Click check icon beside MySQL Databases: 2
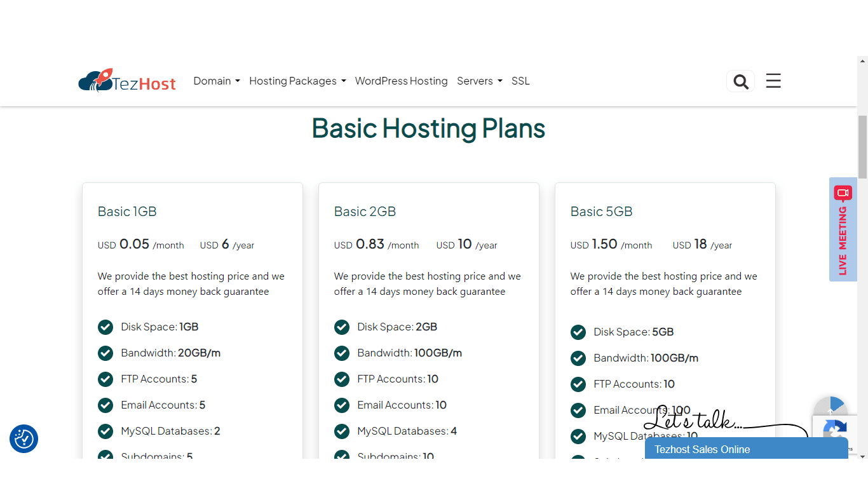This screenshot has width=868, height=488. coord(105,431)
